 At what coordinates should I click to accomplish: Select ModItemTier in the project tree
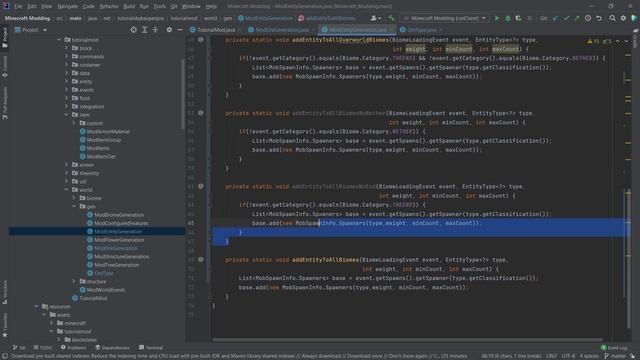[101, 156]
